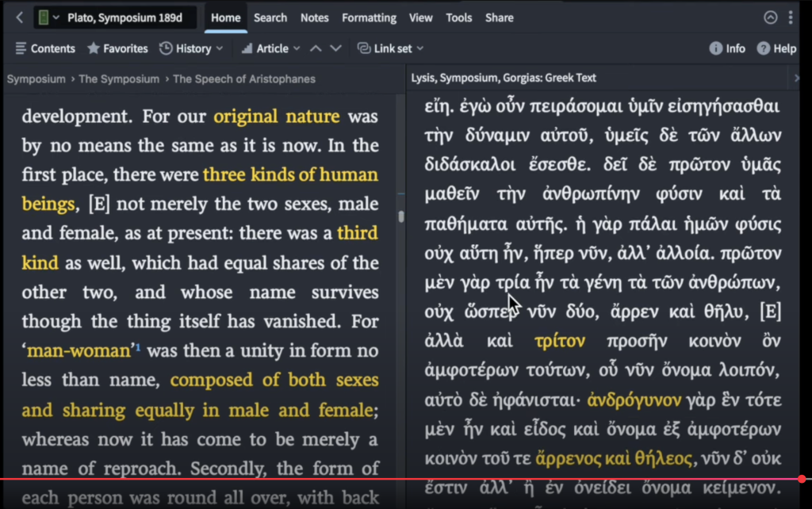Open the green book resource picker dropdown
Viewport: 812px width, 509px height.
click(x=48, y=17)
